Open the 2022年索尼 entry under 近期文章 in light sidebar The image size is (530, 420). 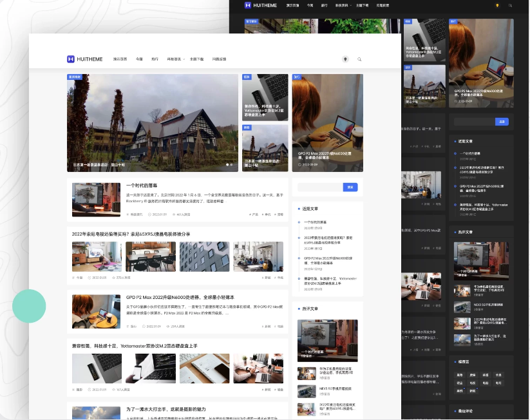coord(328,240)
